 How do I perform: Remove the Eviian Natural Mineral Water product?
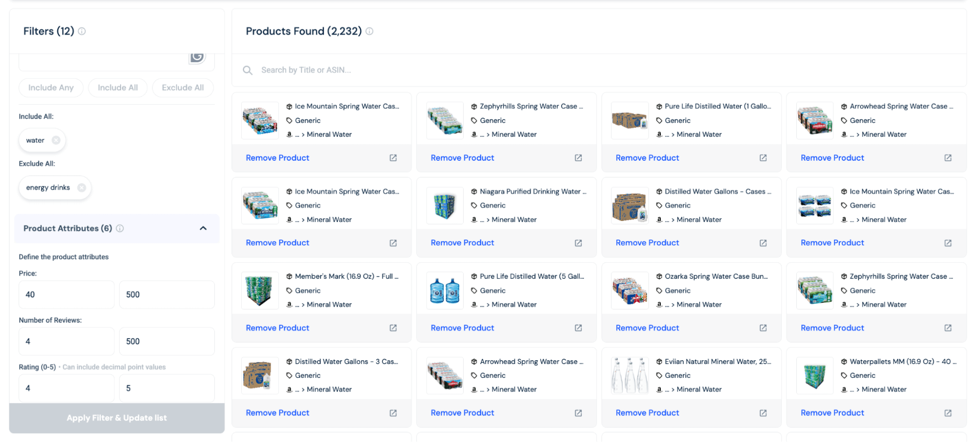tap(647, 413)
